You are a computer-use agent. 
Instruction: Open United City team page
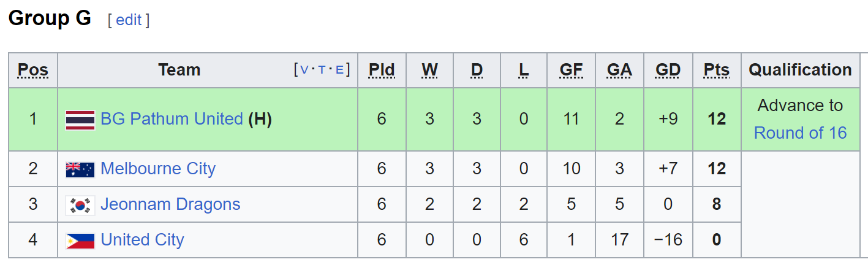coord(142,239)
